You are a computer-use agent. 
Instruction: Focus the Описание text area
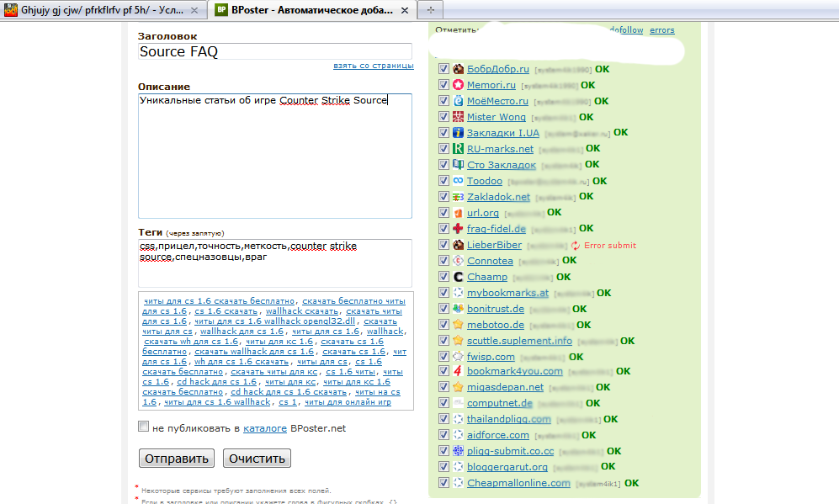(275, 156)
